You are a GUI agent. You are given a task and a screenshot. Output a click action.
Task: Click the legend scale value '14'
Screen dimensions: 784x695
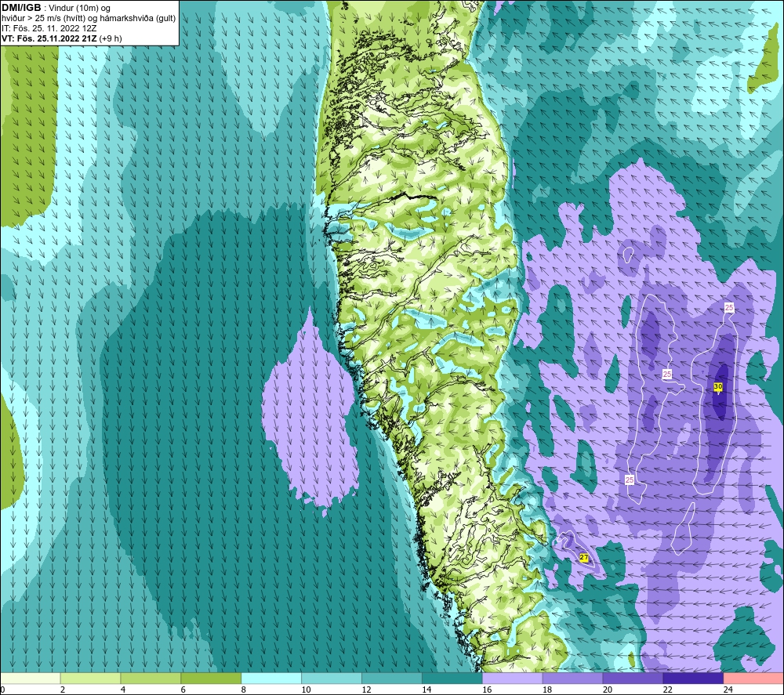(x=426, y=690)
